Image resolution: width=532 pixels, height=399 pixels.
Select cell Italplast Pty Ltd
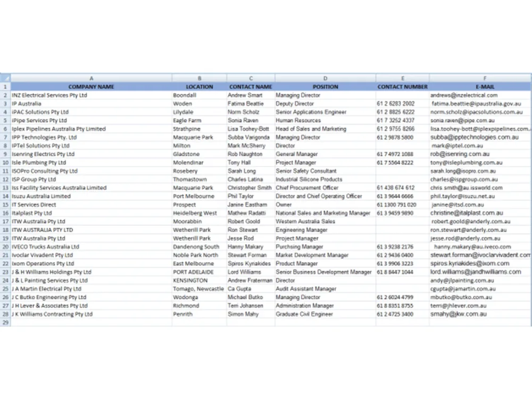(x=92, y=213)
